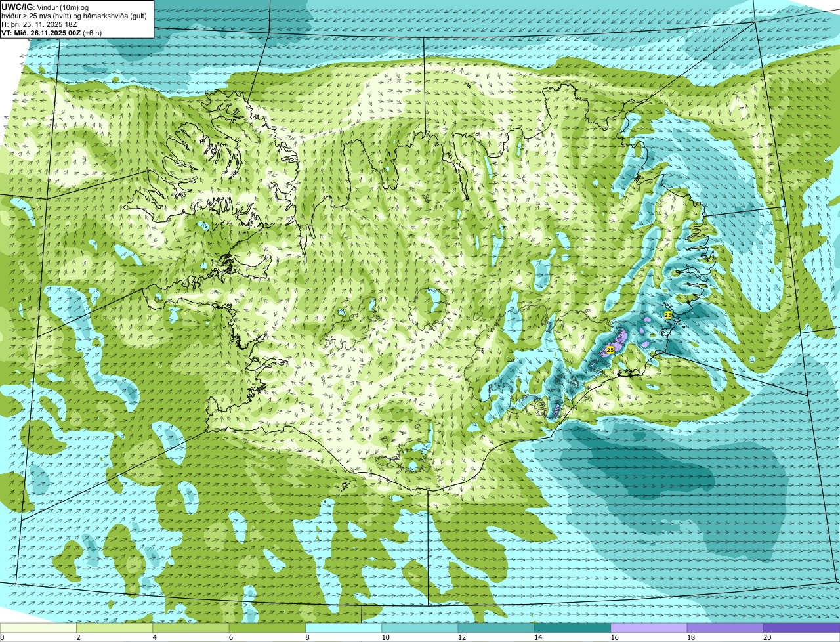Pick the 16–18 m/s light purple swatch
Image resolution: width=840 pixels, height=642 pixels.
[x=649, y=628]
